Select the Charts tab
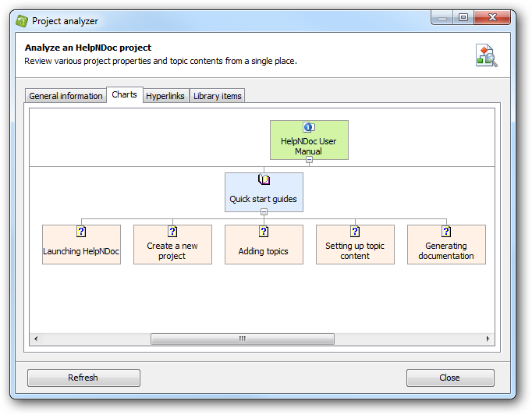This screenshot has width=532, height=415. coord(125,94)
